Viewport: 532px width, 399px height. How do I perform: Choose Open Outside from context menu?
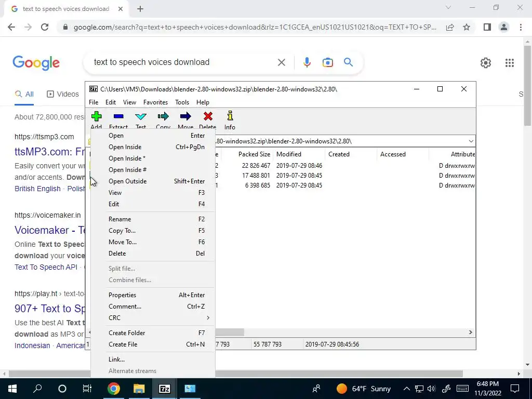tap(153, 181)
